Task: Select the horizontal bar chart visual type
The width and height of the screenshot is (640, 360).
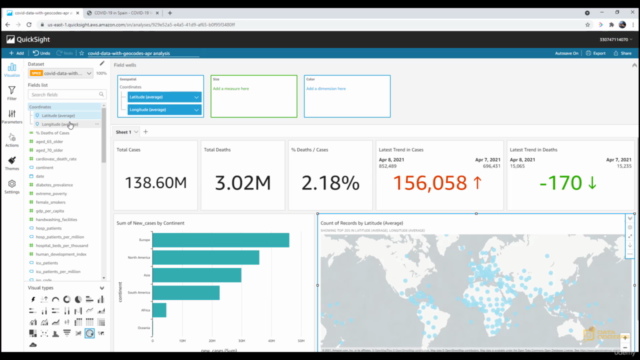Action: pyautogui.click(x=89, y=299)
